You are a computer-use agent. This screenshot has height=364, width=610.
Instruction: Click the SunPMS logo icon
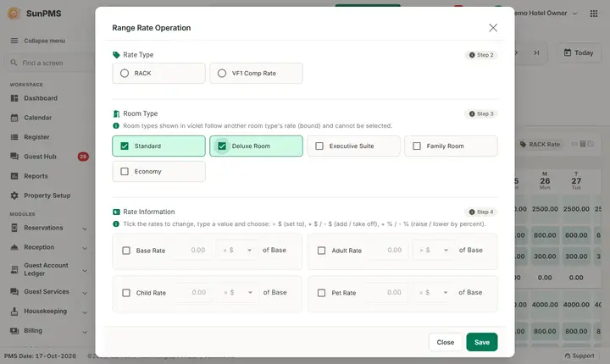pyautogui.click(x=14, y=14)
